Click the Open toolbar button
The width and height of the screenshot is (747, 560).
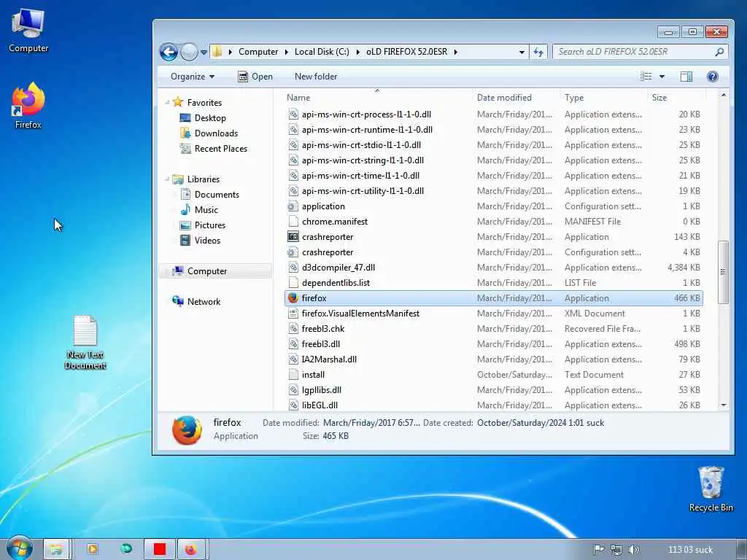pos(255,77)
